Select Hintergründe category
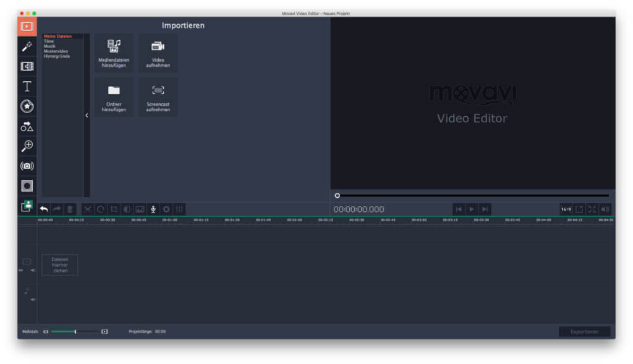The height and width of the screenshot is (364, 633). tap(57, 56)
